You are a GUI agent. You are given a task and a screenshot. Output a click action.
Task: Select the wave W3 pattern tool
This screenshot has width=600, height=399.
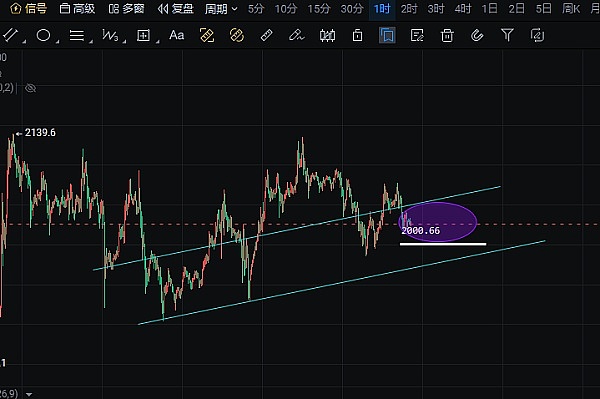point(110,36)
